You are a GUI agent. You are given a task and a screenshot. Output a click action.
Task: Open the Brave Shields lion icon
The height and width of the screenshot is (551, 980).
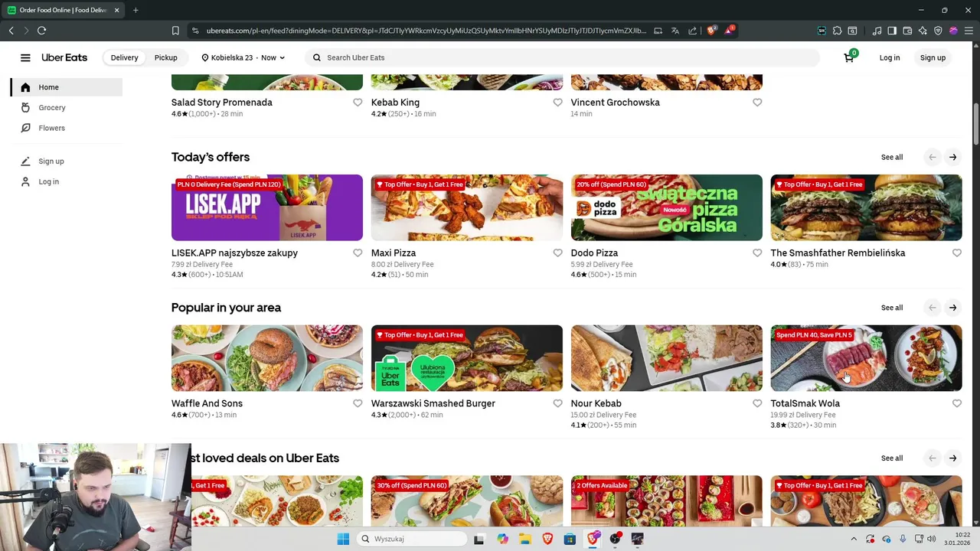click(x=711, y=31)
